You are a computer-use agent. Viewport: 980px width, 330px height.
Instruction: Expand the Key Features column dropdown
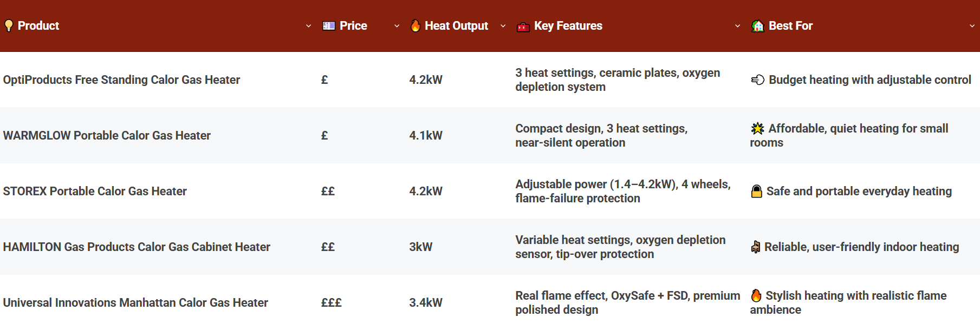[x=737, y=25]
